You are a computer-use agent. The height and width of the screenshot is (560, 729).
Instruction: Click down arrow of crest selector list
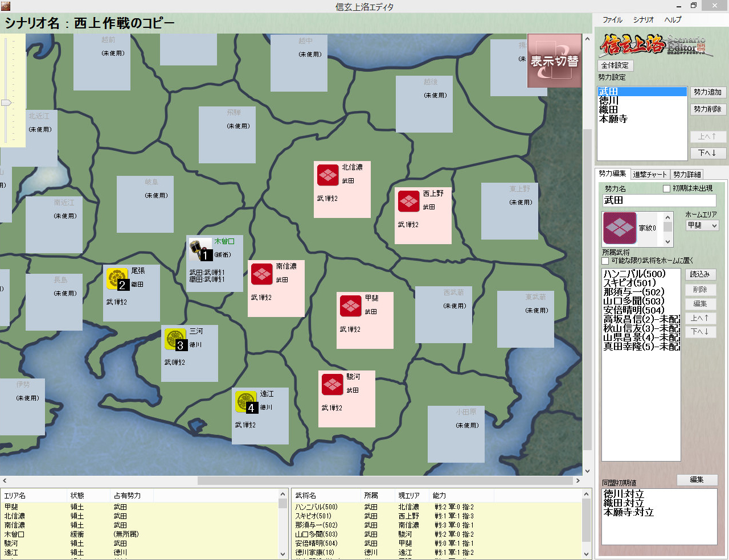(668, 241)
